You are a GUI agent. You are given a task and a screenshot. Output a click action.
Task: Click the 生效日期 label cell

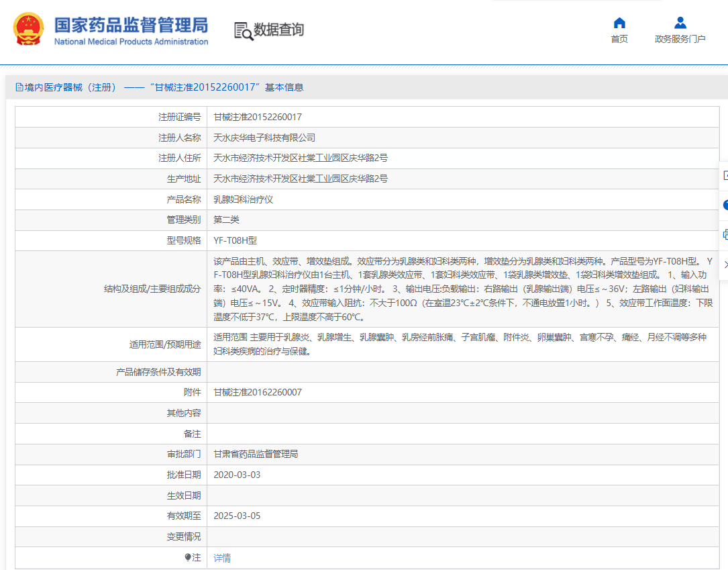point(111,495)
